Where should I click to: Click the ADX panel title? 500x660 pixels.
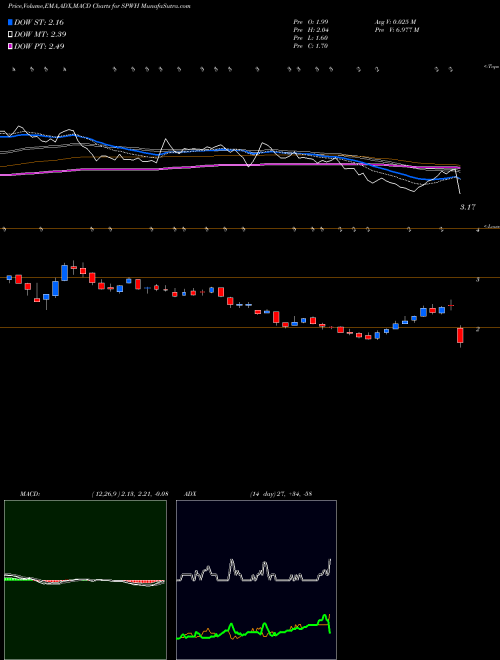click(x=191, y=494)
